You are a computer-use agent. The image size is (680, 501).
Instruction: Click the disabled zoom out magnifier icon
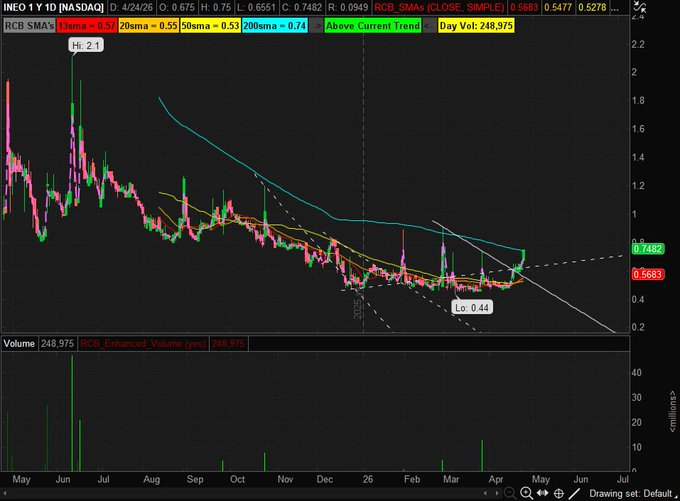510,493
